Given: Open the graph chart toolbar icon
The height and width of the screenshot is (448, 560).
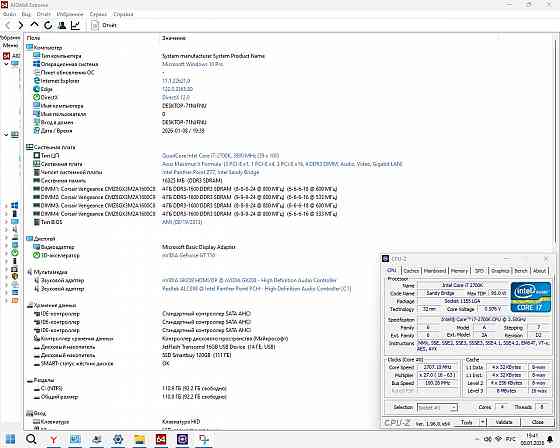Looking at the screenshot, I should [75, 25].
